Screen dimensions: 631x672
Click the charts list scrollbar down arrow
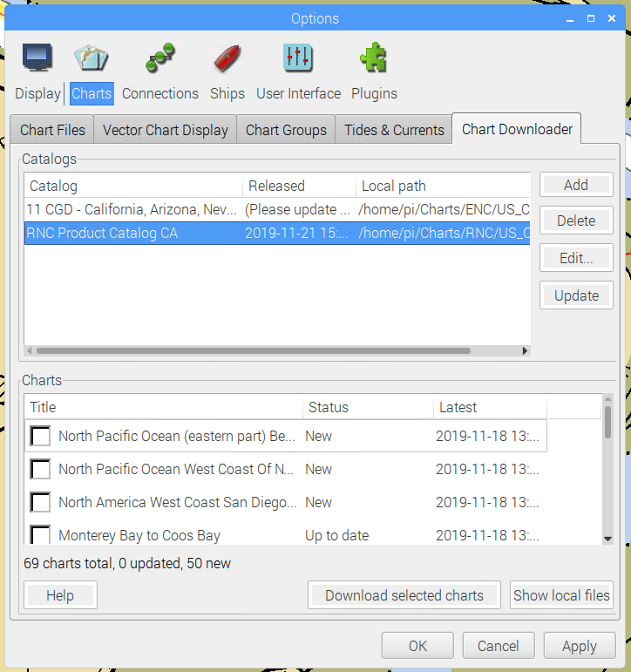[607, 540]
